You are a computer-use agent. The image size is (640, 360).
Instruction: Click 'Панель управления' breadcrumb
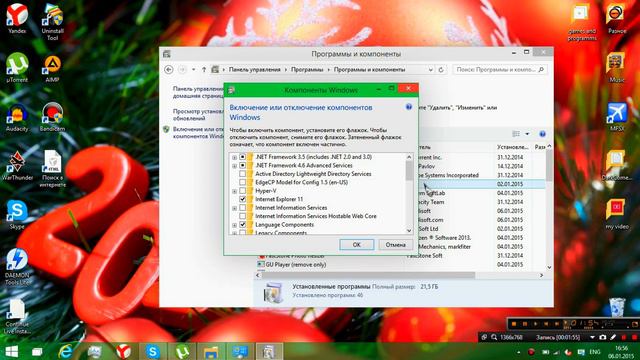tap(255, 70)
